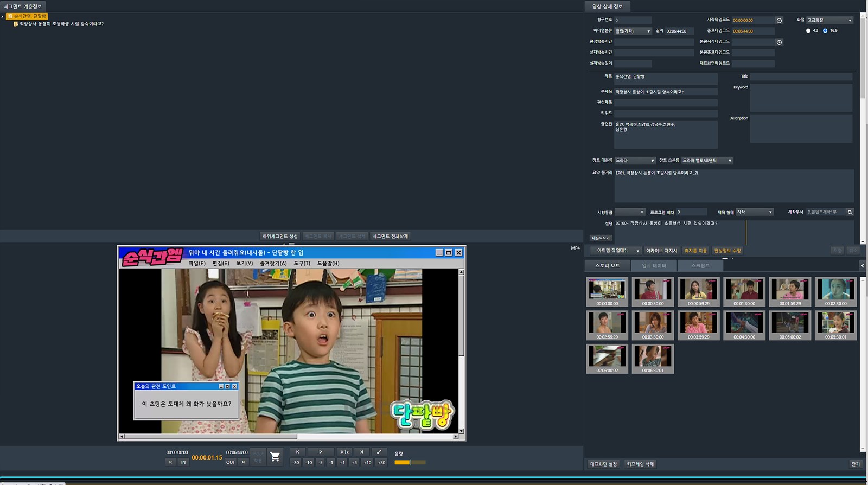
Task: Adjust the 음량 volume slider
Action: [410, 463]
